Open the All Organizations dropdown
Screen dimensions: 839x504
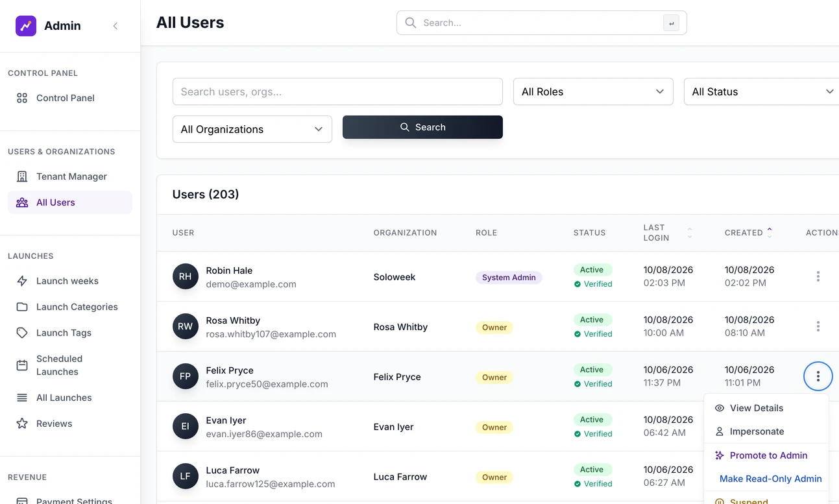coord(252,129)
